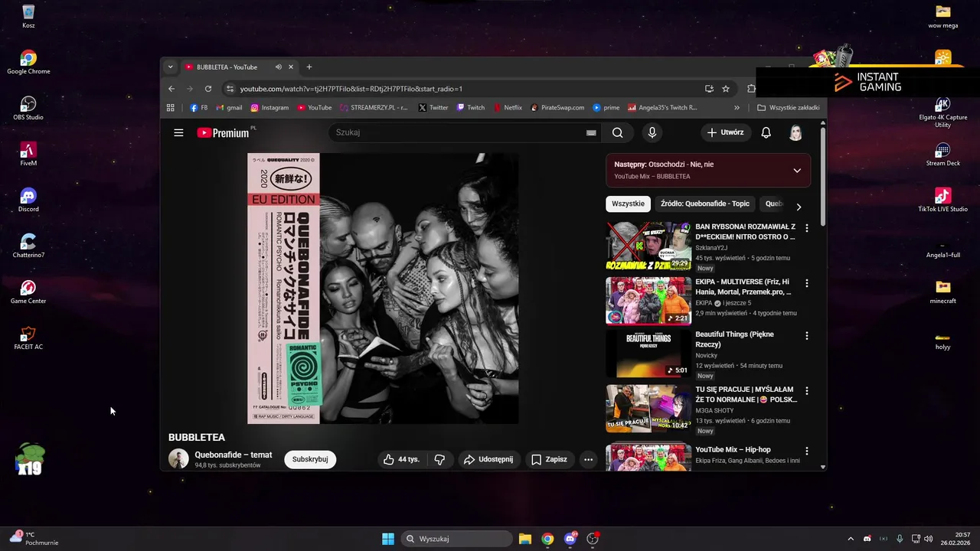Screen dimensions: 980x551
Task: Click the install app icon in address bar
Action: pos(709,89)
